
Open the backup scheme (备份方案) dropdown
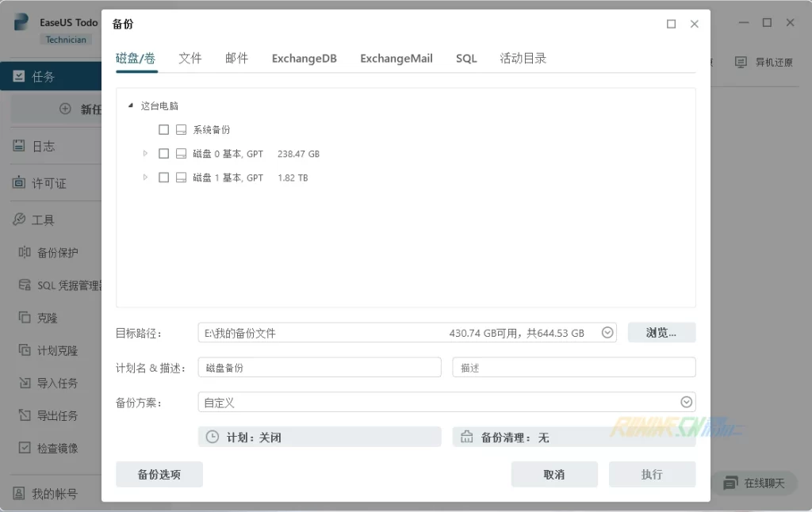pos(686,402)
